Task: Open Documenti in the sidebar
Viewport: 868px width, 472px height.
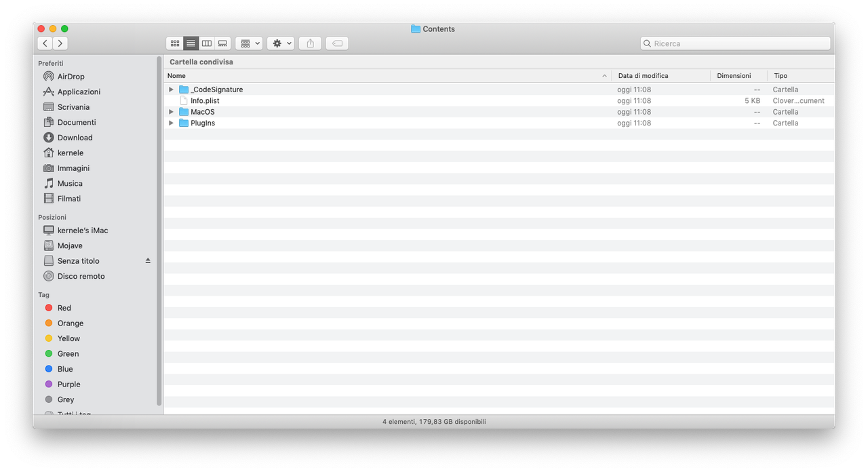Action: click(x=77, y=122)
